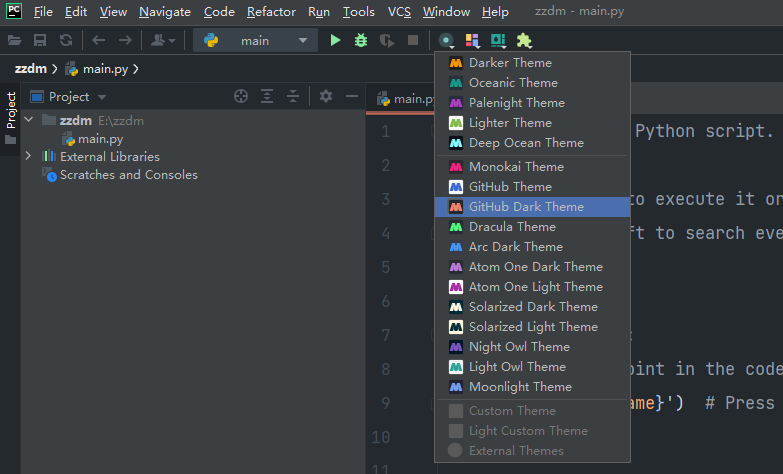Collapse the zzdm project folder

[x=29, y=120]
